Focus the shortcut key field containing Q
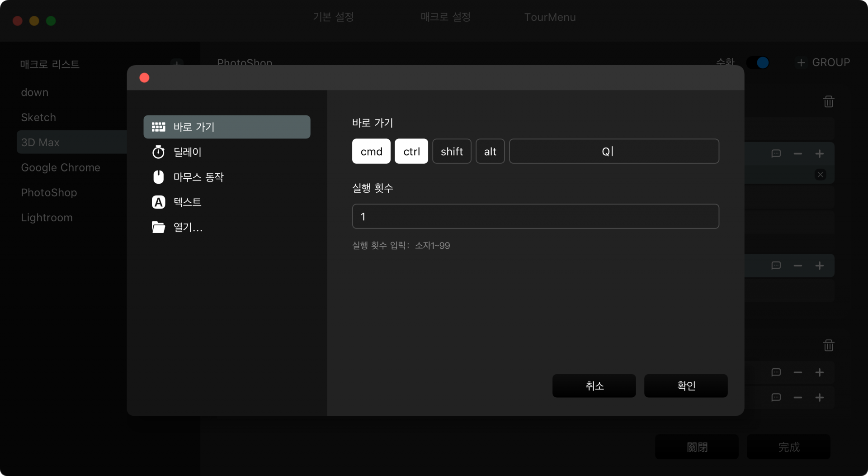 click(x=614, y=151)
